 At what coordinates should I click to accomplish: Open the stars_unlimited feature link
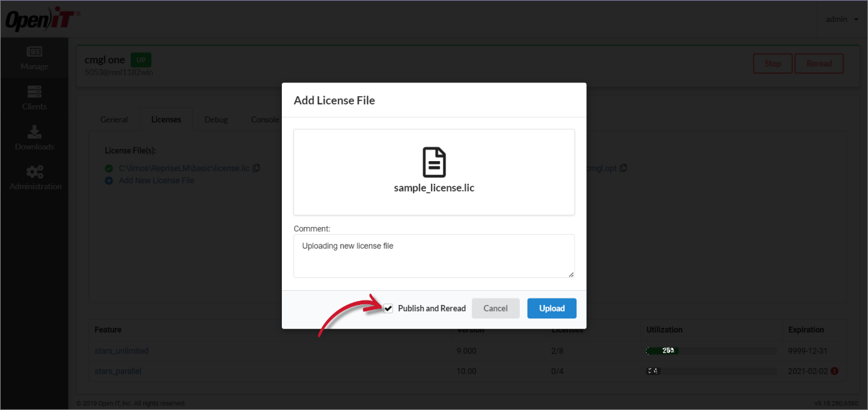[121, 351]
